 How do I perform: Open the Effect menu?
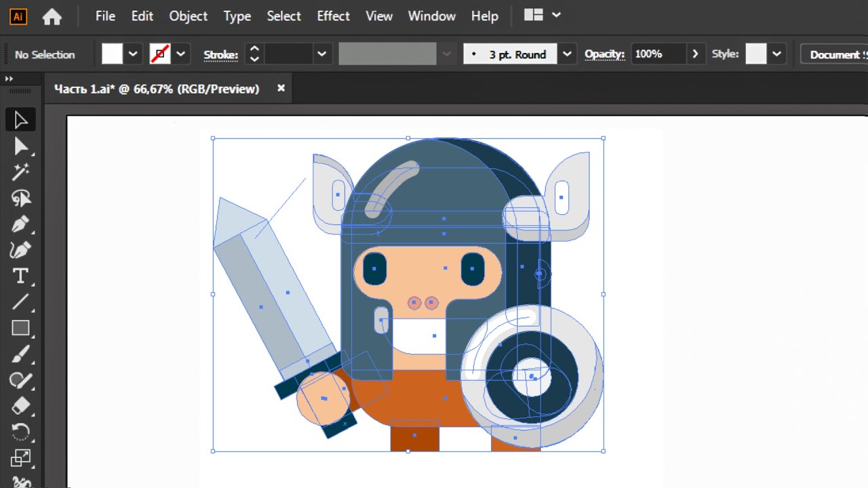click(x=333, y=16)
